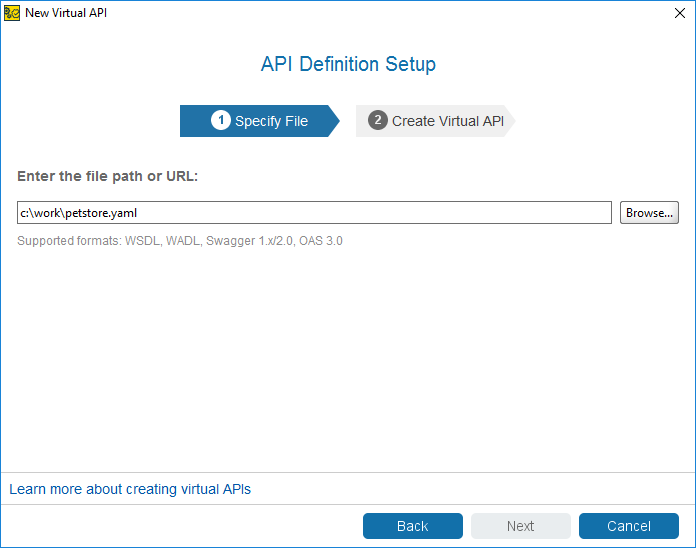Click the New Virtual API window title

(x=66, y=13)
